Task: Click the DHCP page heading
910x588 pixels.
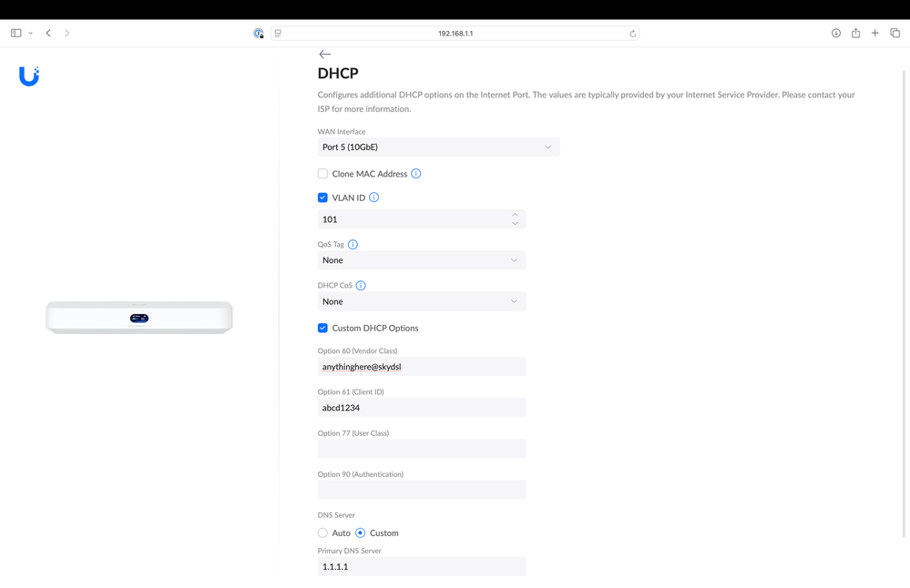Action: tap(338, 73)
